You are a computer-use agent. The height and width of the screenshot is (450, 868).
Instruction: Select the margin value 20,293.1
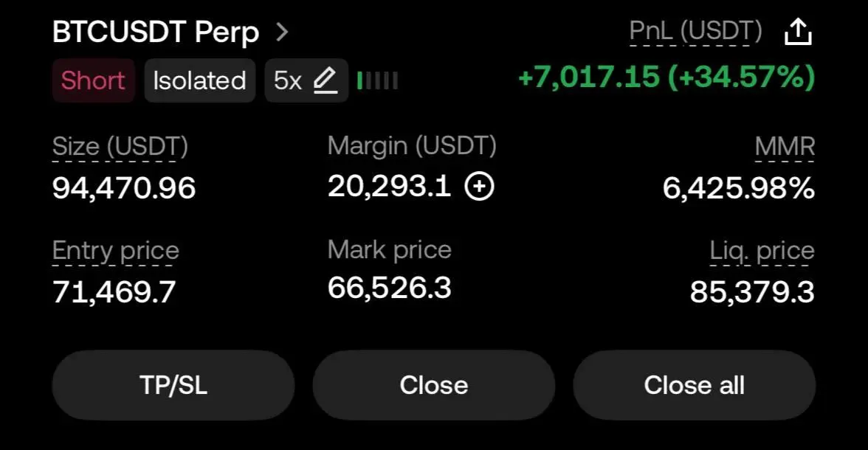click(x=389, y=186)
